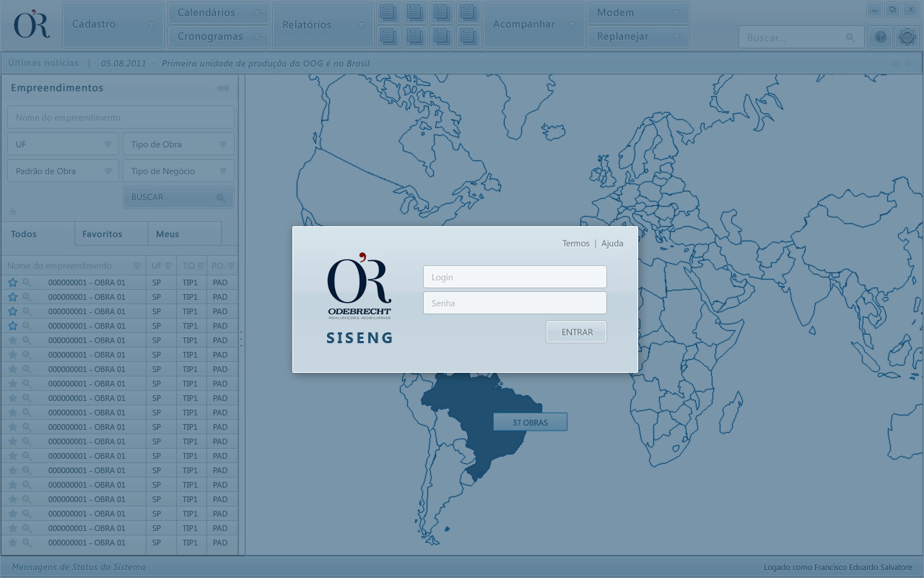Click the 37 OBRAS label on Brazil
The height and width of the screenshot is (578, 924).
pos(530,422)
